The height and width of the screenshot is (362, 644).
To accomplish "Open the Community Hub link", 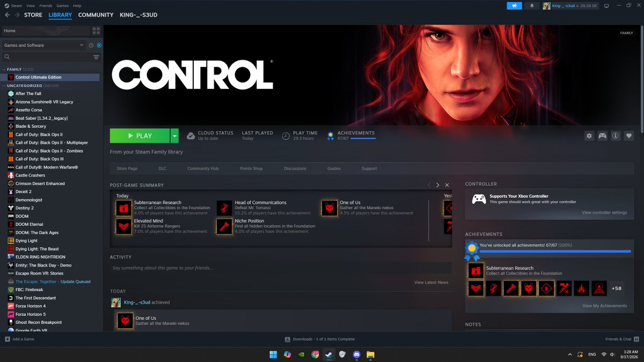I will [203, 168].
